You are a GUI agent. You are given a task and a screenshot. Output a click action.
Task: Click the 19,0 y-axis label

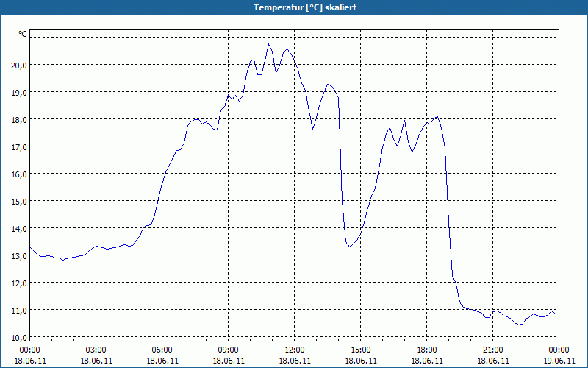point(19,93)
